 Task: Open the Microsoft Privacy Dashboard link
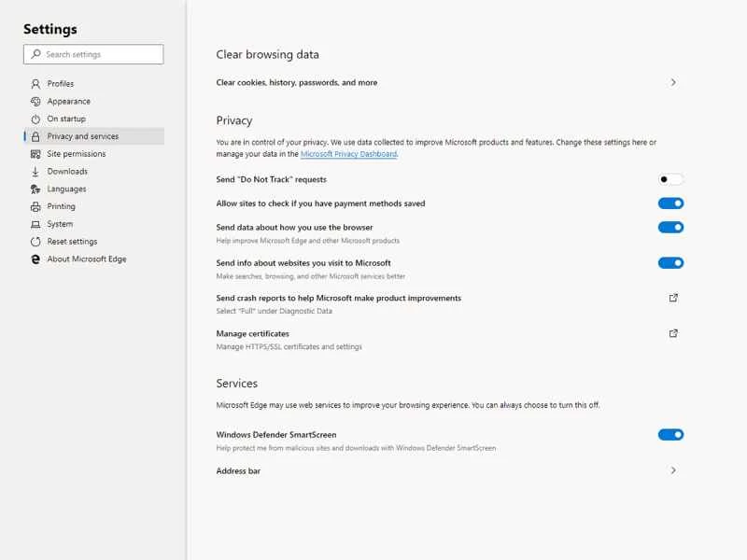(x=349, y=154)
